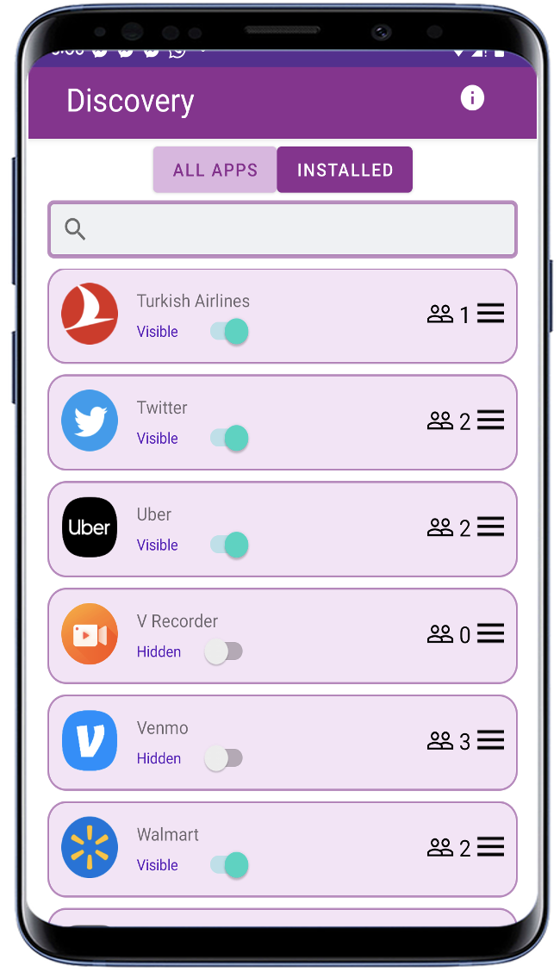Tap the V Recorder app icon
Viewport: 560px width, 972px height.
(90, 633)
